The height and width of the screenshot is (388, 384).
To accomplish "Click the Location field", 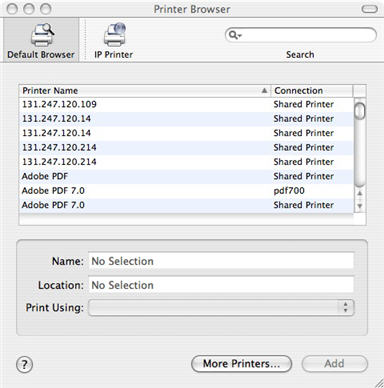I will coord(221,285).
